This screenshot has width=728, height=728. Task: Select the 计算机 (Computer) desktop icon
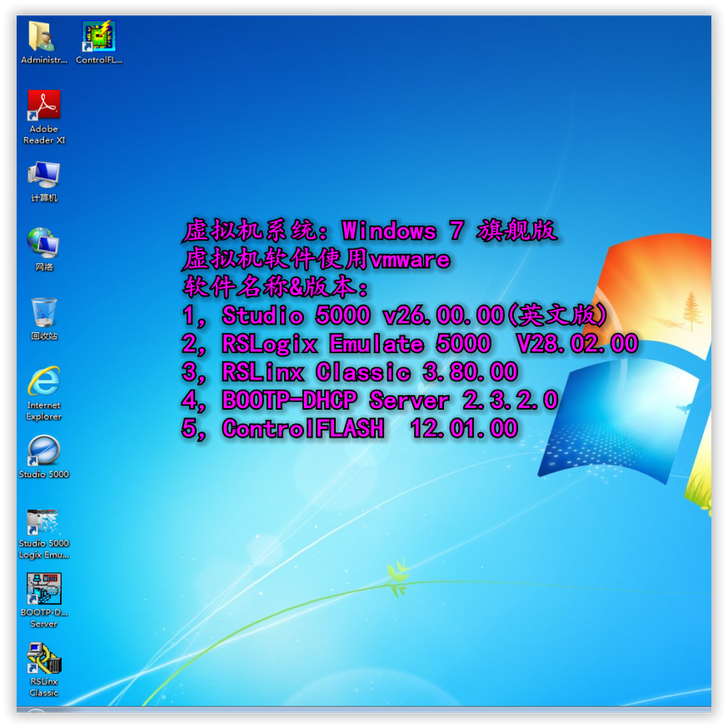coord(43,175)
